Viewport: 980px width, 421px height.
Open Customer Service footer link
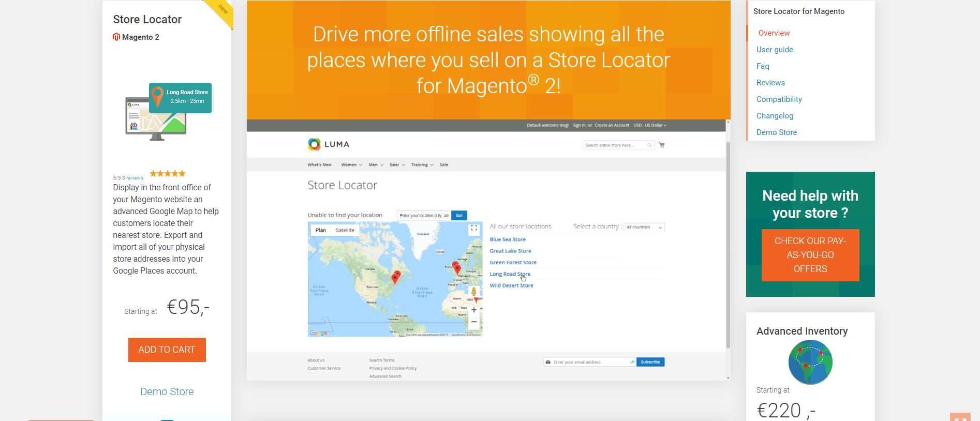coord(324,368)
